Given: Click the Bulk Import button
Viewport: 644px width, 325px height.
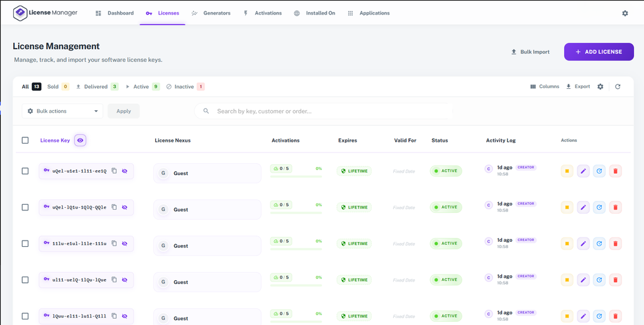Looking at the screenshot, I should click(x=530, y=52).
